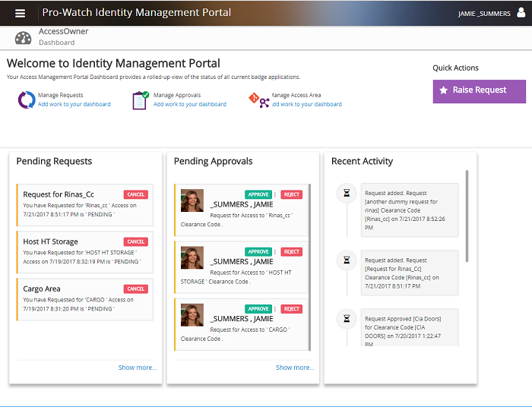Reject the HOST HT STORAGE approval
This screenshot has height=407, width=532.
[x=291, y=252]
